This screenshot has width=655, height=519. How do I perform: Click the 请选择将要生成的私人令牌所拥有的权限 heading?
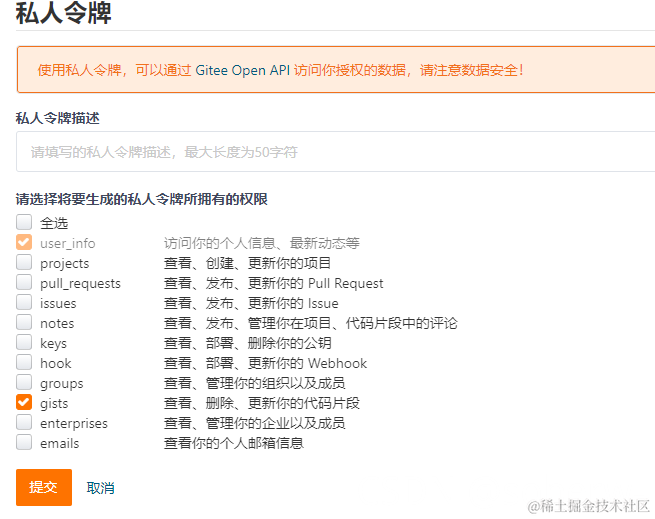point(142,199)
